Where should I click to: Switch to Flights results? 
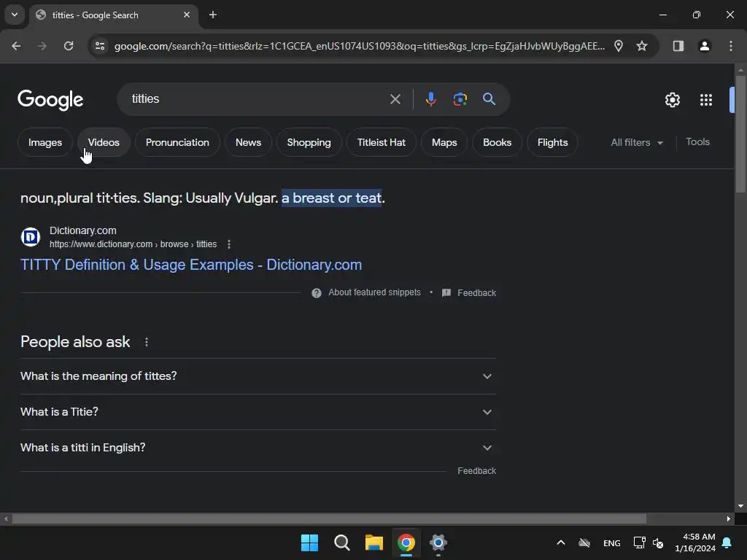[552, 142]
